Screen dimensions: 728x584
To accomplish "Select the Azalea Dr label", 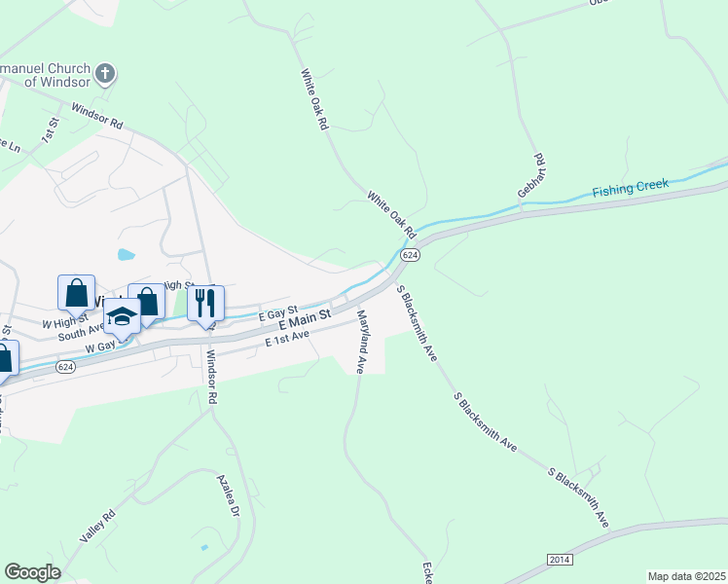I will (x=229, y=495).
